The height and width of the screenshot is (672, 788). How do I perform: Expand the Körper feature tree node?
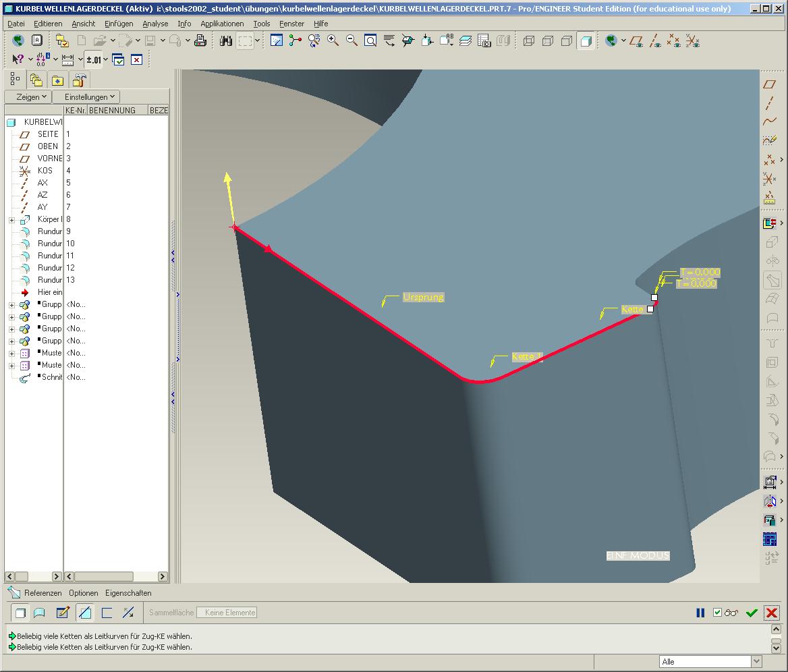pyautogui.click(x=11, y=220)
